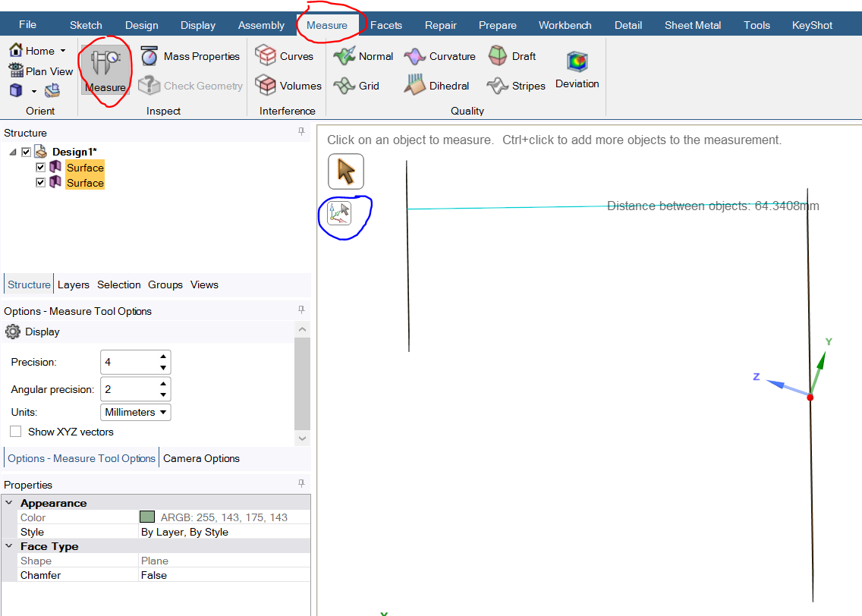Click the Display gear icon
Screen dimensions: 862x616
point(13,332)
